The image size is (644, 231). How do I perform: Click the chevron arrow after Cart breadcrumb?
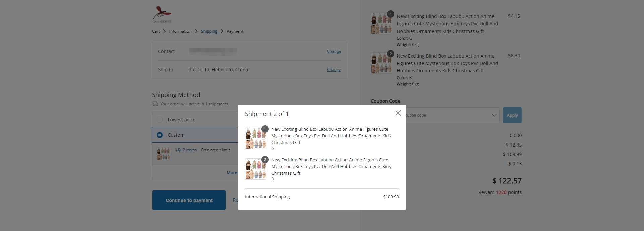click(164, 31)
